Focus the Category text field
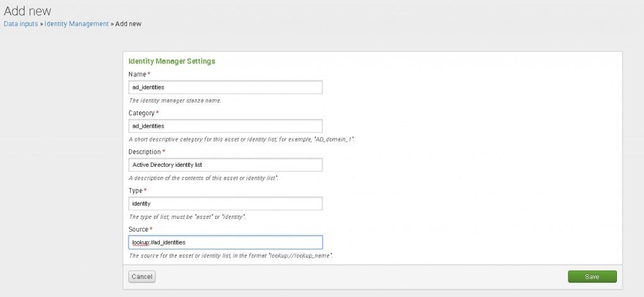The height and width of the screenshot is (297, 644). (x=225, y=126)
